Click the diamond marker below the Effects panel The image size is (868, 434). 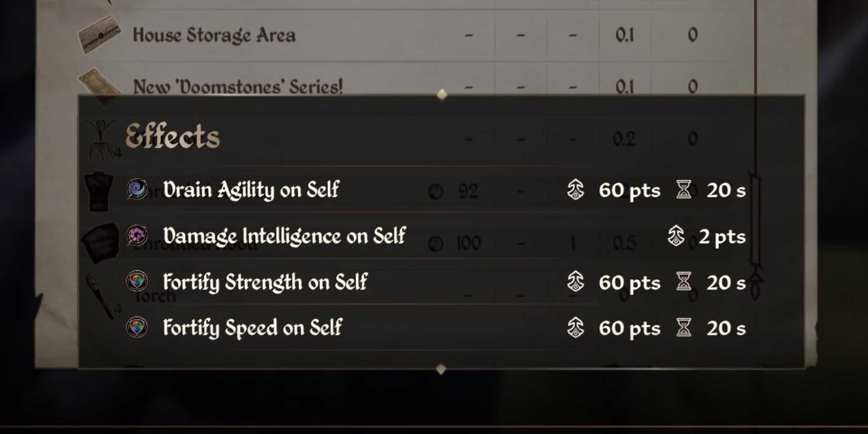point(441,368)
